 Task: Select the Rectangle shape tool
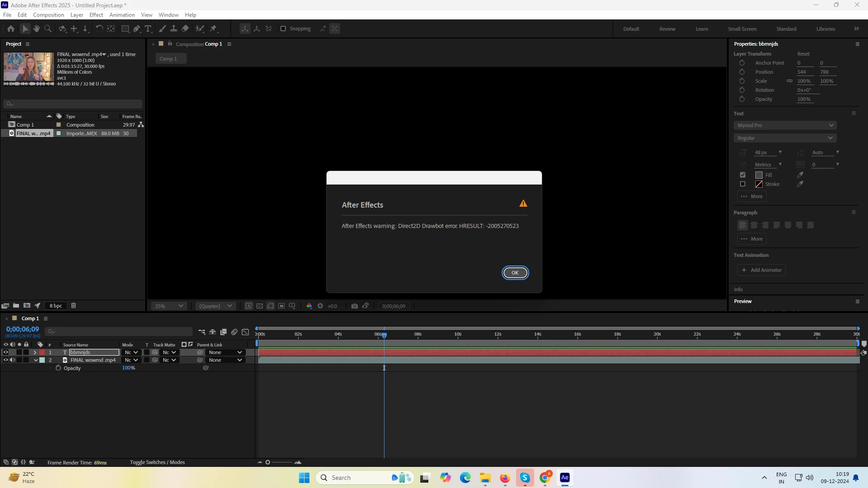125,28
